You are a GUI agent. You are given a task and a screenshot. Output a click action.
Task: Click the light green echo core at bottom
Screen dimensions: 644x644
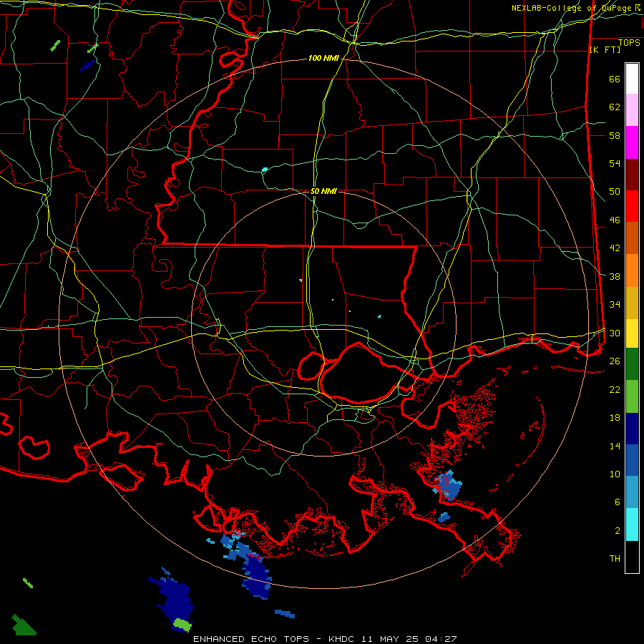182,625
